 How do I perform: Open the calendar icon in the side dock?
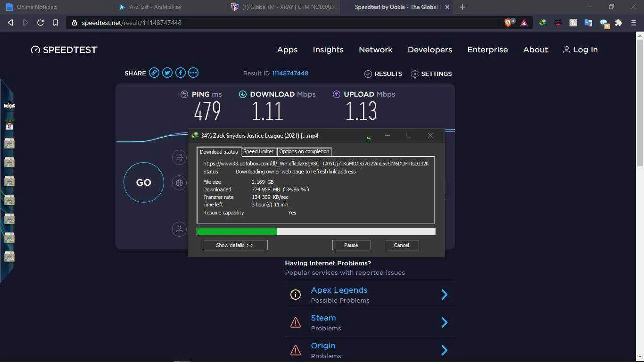[9, 125]
